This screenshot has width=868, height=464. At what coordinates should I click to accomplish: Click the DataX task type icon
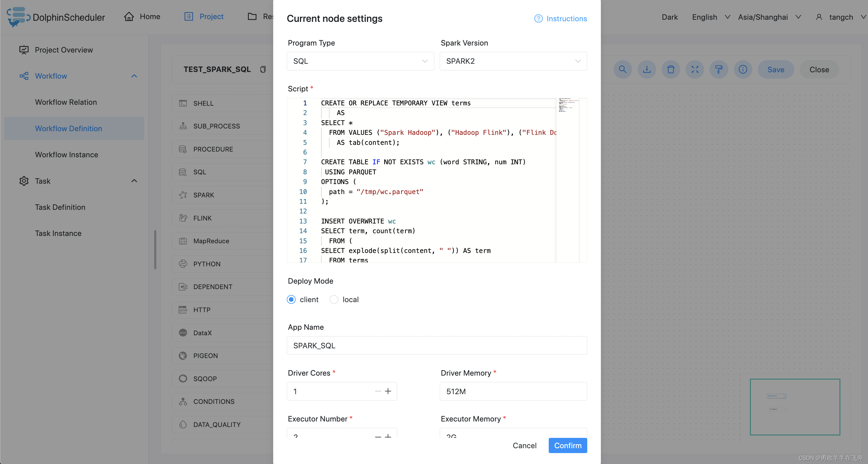click(x=183, y=333)
